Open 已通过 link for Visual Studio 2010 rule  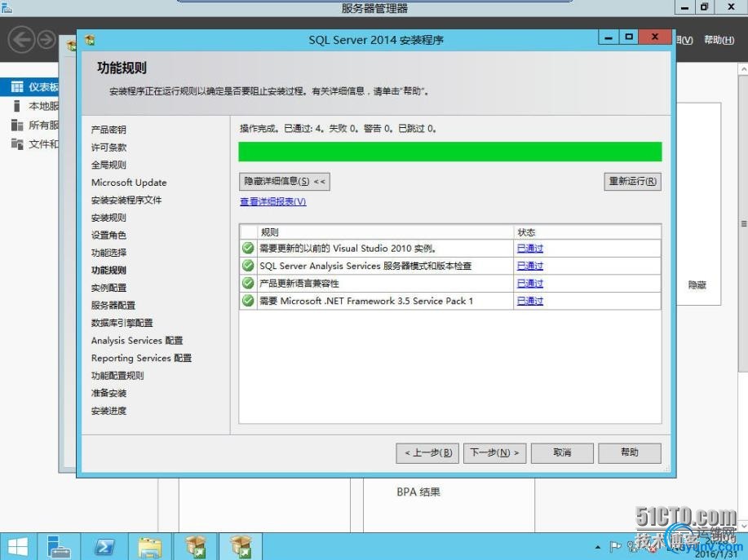point(530,249)
